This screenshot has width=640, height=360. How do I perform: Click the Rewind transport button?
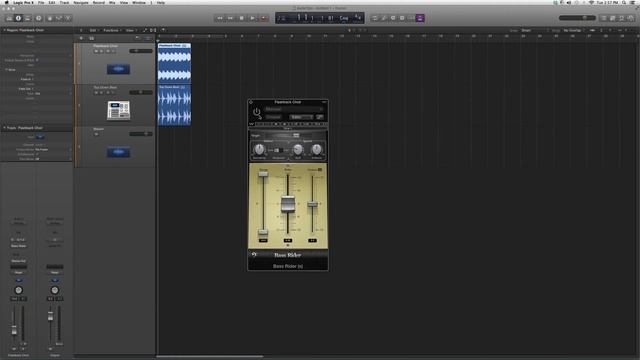pos(220,18)
